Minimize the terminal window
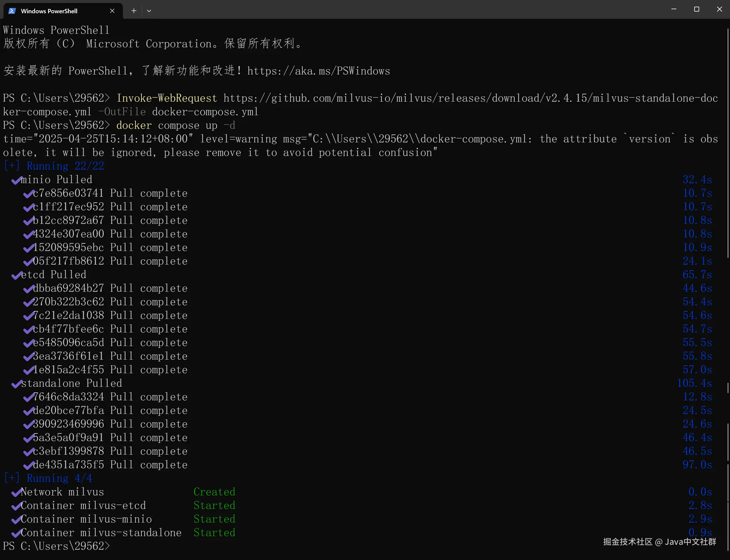This screenshot has width=730, height=560. tap(674, 9)
